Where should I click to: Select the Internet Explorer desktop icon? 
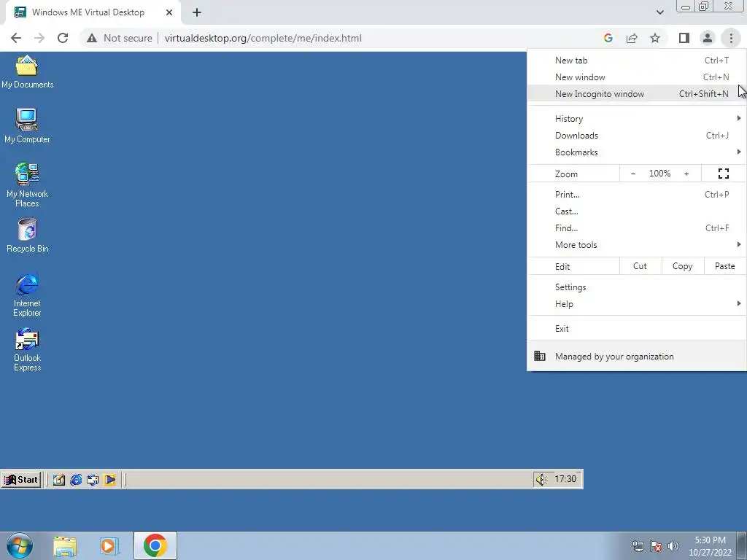[27, 295]
